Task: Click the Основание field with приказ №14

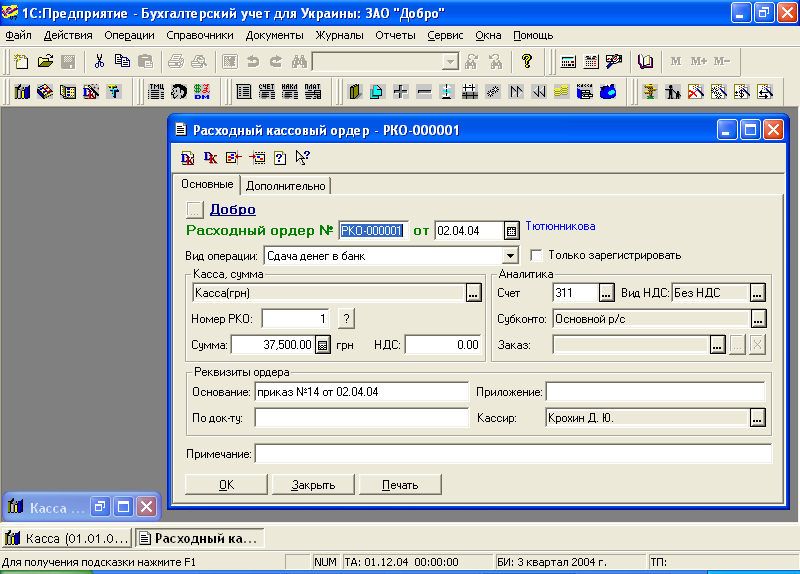Action: 361,392
